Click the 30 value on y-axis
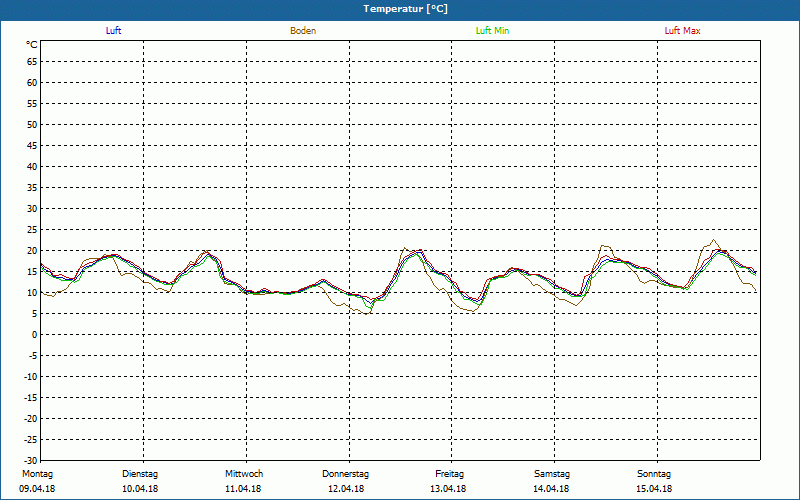 point(32,209)
